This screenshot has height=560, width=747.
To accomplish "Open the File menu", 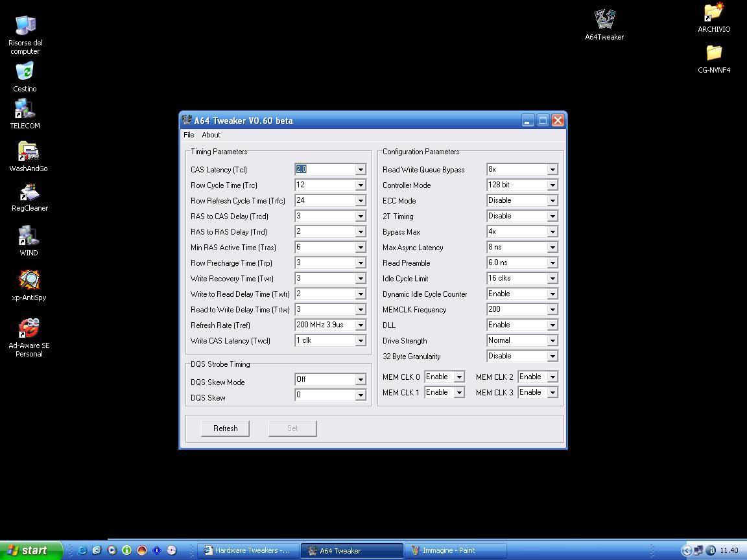I will pyautogui.click(x=189, y=135).
